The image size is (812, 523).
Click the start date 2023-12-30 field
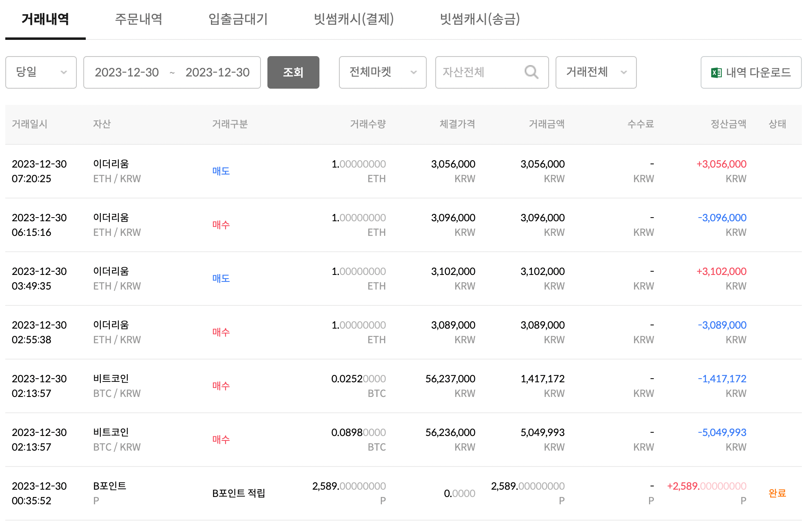click(x=127, y=72)
